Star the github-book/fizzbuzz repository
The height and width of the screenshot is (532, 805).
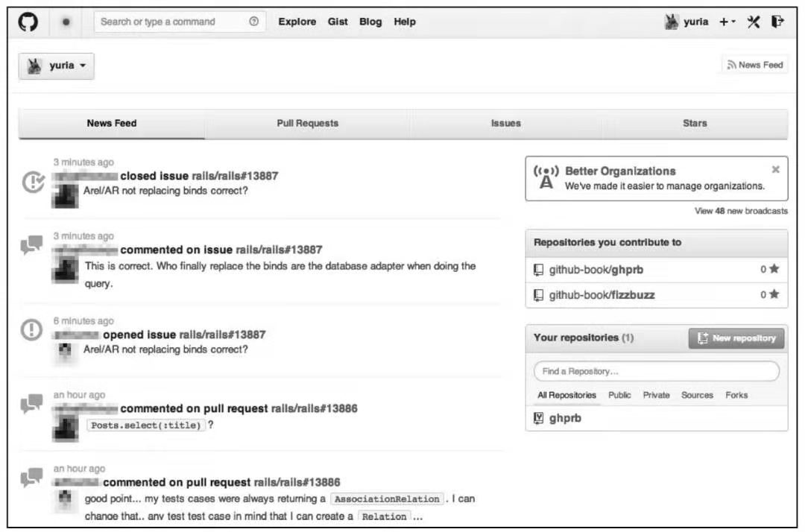click(x=774, y=294)
